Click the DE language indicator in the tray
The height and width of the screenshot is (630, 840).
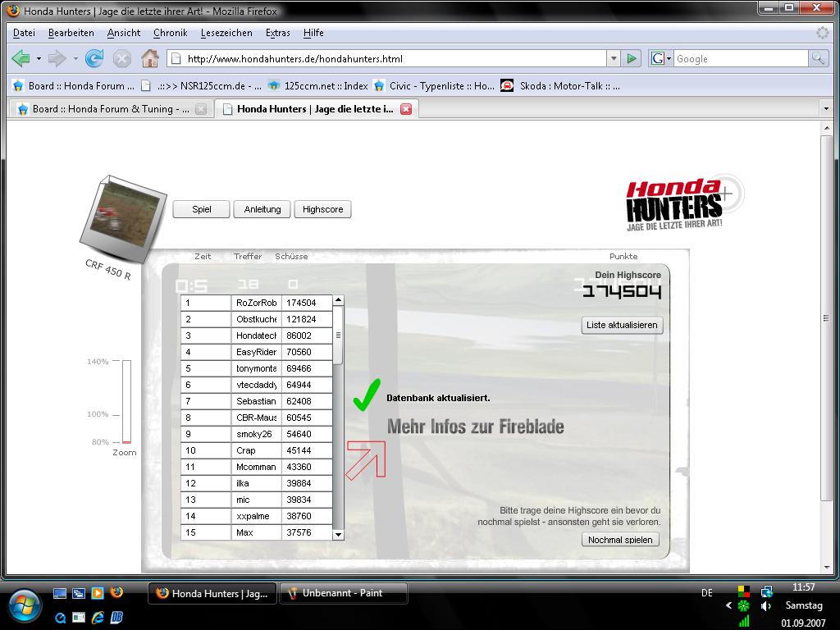point(707,592)
